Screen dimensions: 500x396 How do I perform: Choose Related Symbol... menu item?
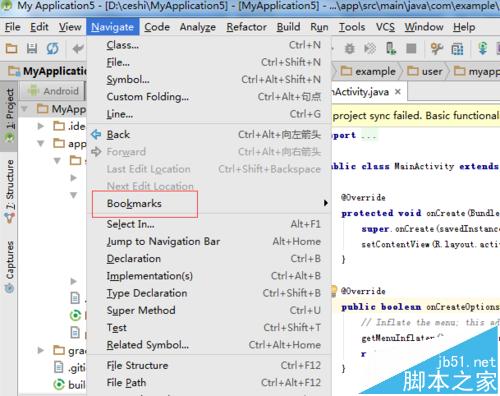[209, 345]
